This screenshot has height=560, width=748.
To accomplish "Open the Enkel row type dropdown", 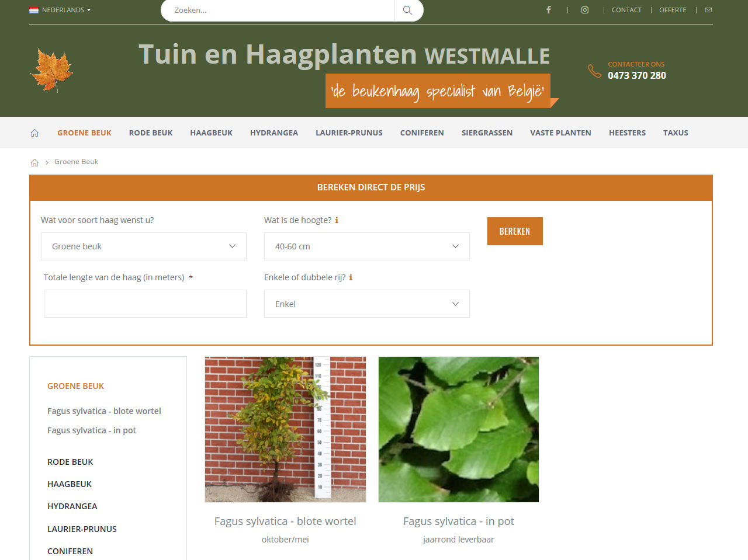I will pyautogui.click(x=367, y=304).
